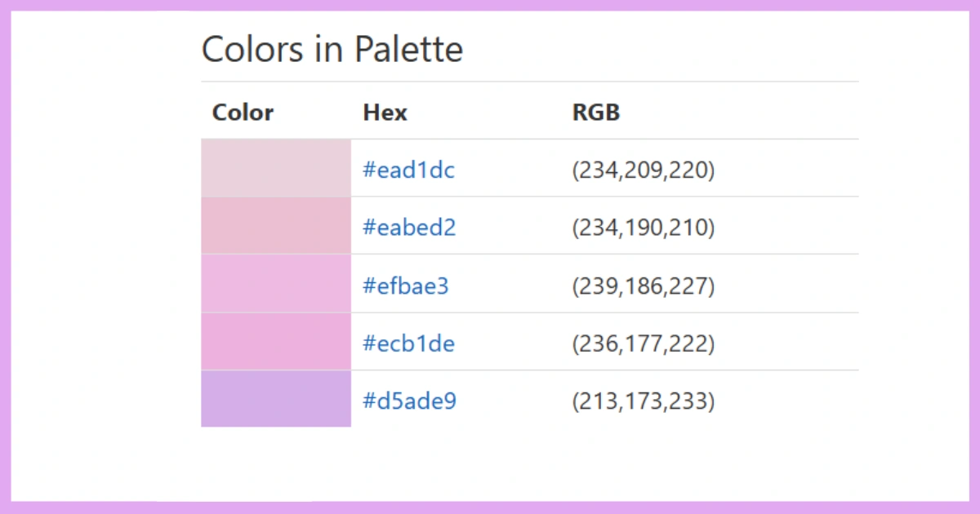Select the color swatch for #eabed2

(275, 225)
